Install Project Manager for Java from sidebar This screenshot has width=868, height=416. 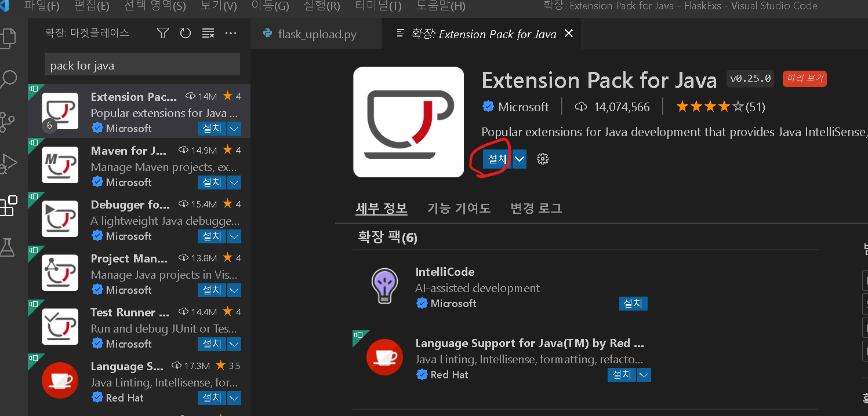click(212, 290)
